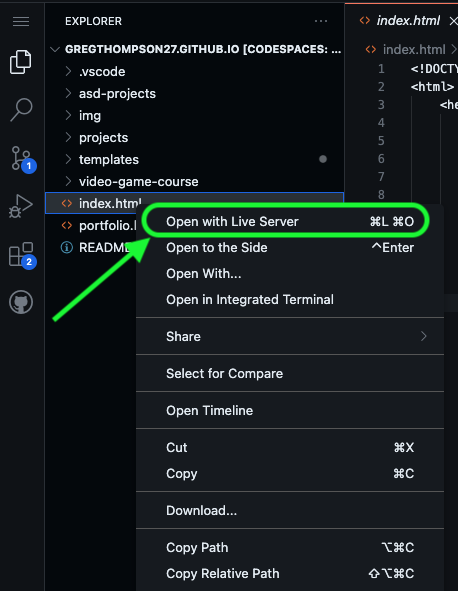
Task: Open Source Control view with badge
Action: tap(22, 159)
